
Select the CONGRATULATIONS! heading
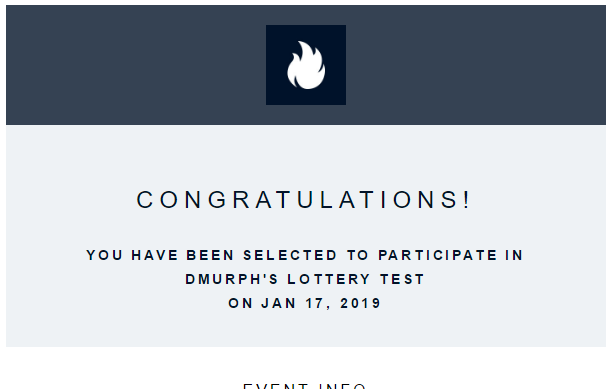(304, 200)
